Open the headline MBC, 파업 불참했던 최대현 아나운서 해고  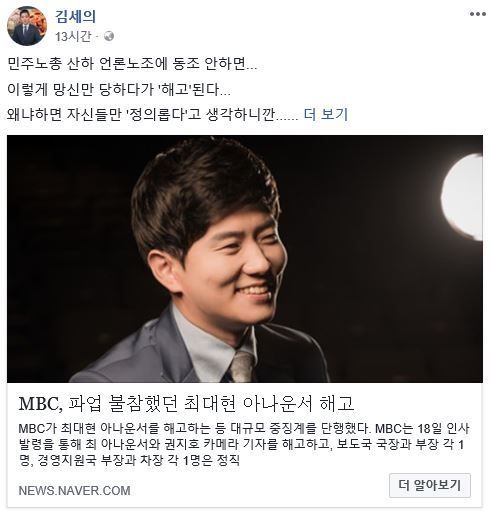tap(186, 403)
